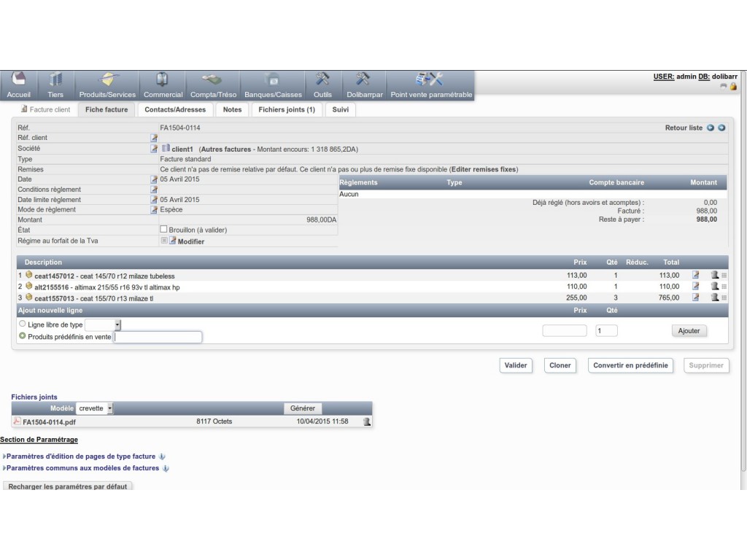Edit the Date limite règlement icon
The image size is (747, 560).
point(154,200)
